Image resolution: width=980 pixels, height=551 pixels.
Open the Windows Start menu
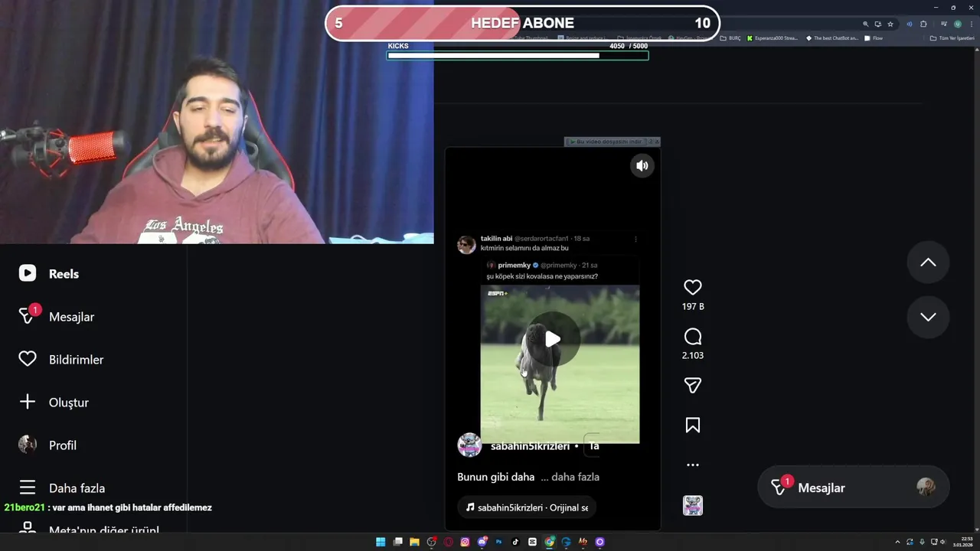(x=381, y=542)
